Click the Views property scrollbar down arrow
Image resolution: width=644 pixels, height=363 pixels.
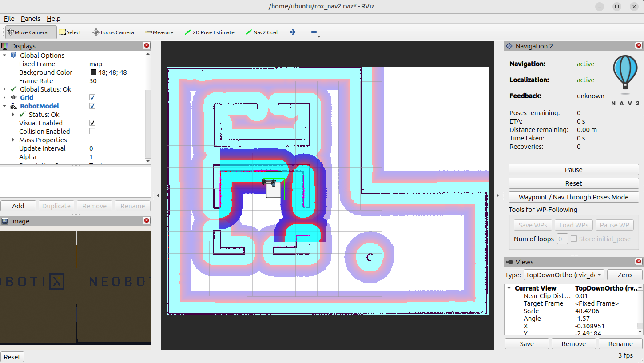[640, 332]
